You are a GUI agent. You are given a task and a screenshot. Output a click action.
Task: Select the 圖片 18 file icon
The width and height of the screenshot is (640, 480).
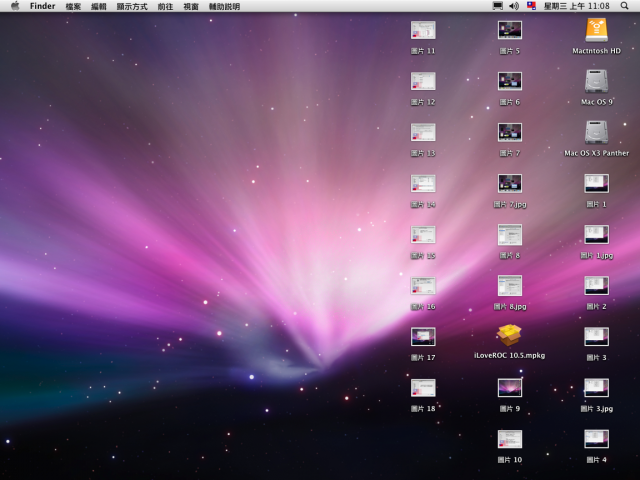click(x=423, y=388)
